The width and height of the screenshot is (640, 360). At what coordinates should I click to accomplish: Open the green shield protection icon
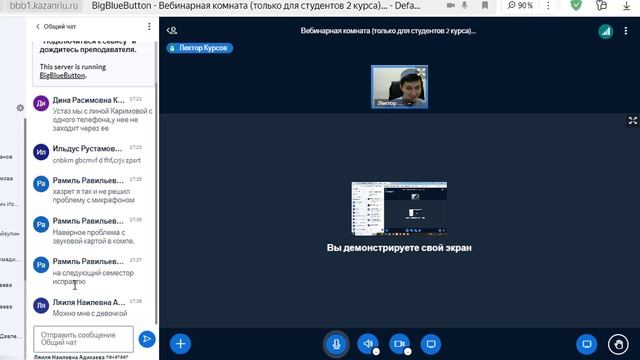576,5
